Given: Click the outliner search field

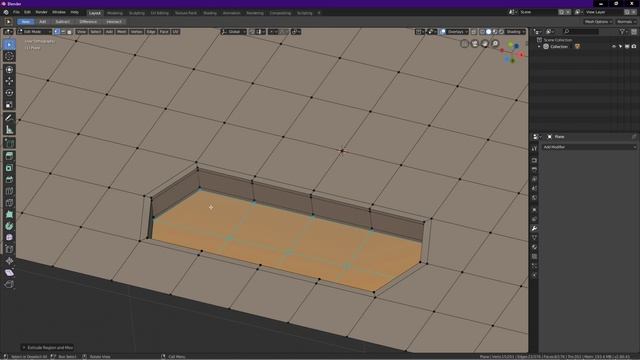Looking at the screenshot, I should pos(581,31).
